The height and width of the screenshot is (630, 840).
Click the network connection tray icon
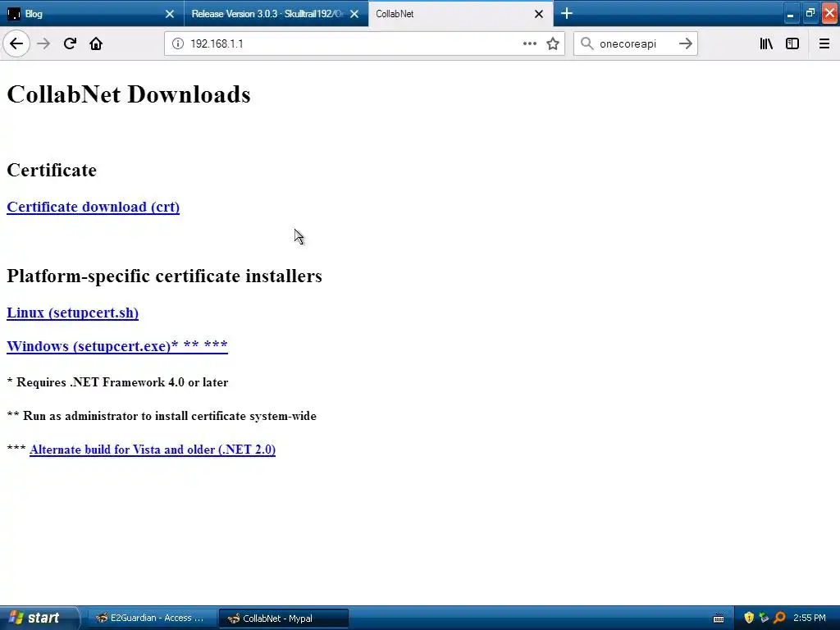pyautogui.click(x=764, y=618)
